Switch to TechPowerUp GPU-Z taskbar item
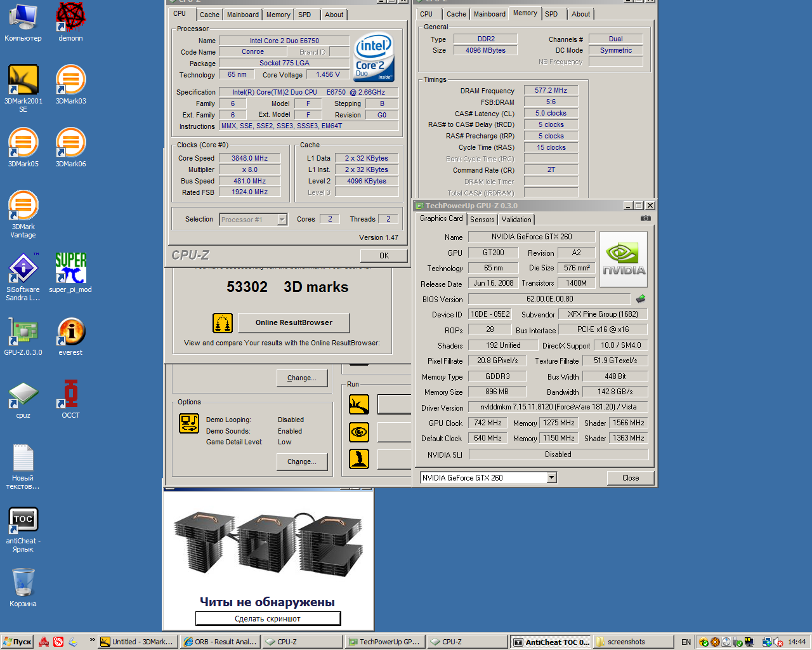812x650 pixels. (384, 642)
